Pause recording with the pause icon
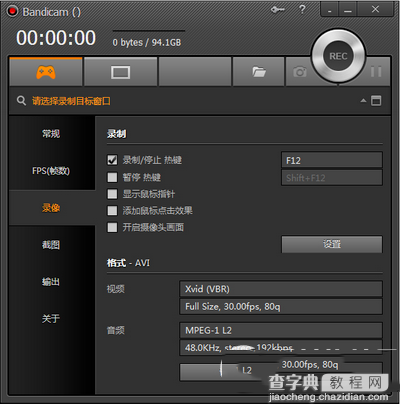The width and height of the screenshot is (400, 404). (x=376, y=72)
